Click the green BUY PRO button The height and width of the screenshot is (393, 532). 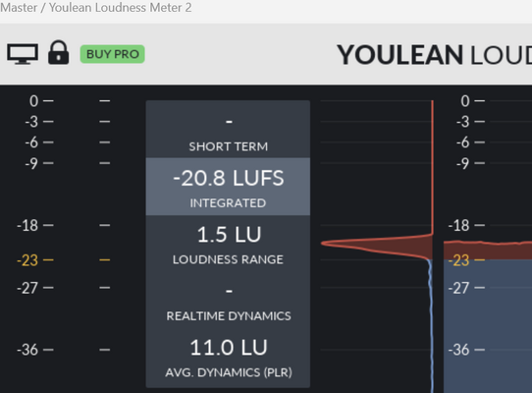tap(112, 54)
